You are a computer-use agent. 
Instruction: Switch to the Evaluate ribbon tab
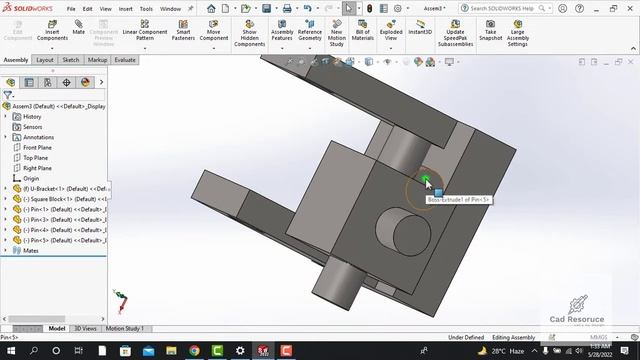pyautogui.click(x=125, y=60)
